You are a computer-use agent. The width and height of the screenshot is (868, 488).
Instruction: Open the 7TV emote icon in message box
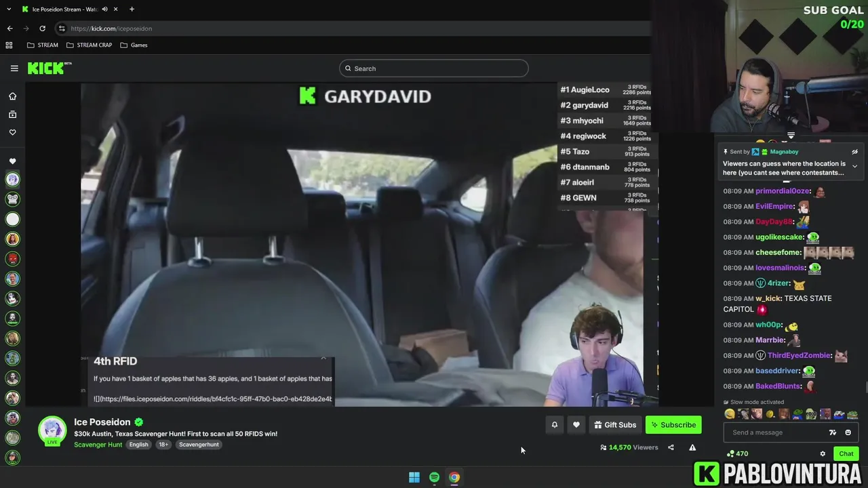tap(833, 432)
